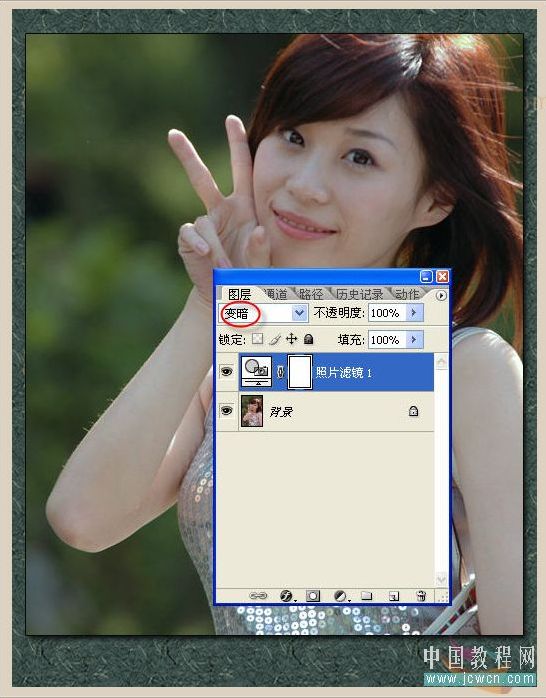Switch to the 历史记录 tab
Screen dimensions: 546x698
point(359,294)
